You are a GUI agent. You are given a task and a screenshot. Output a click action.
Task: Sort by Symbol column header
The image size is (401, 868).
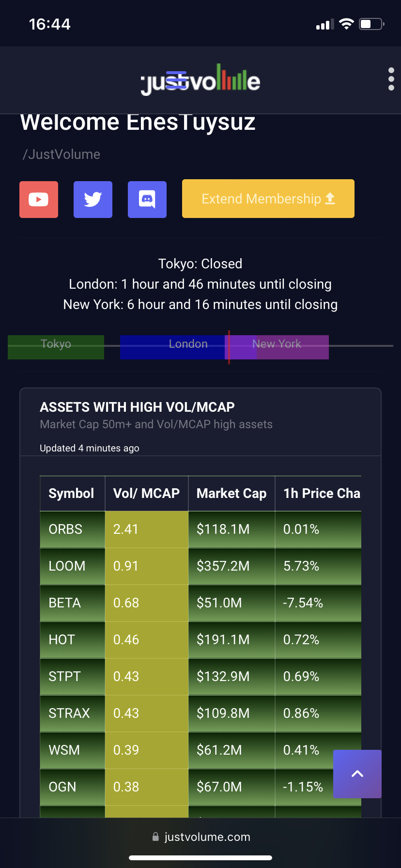[72, 494]
